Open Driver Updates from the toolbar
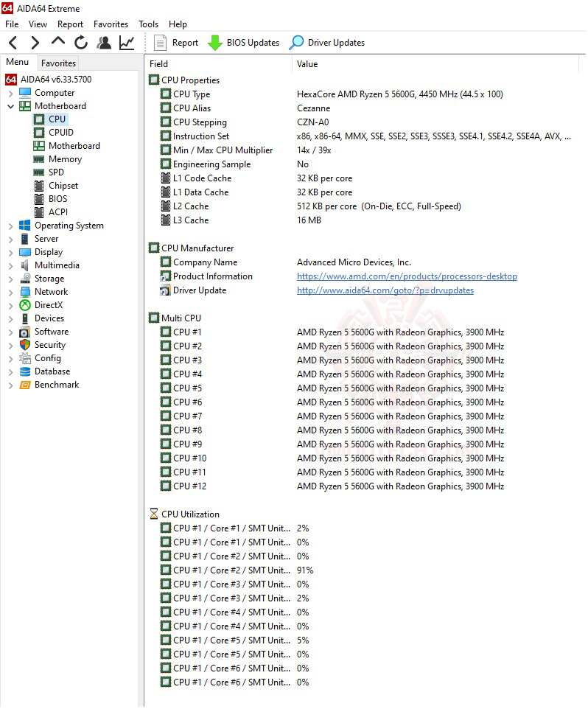 (327, 43)
